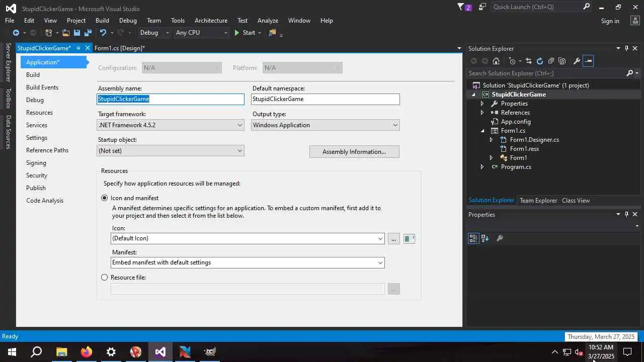Click Home icon in Solution Explorer
Image resolution: width=644 pixels, height=362 pixels.
point(496,61)
